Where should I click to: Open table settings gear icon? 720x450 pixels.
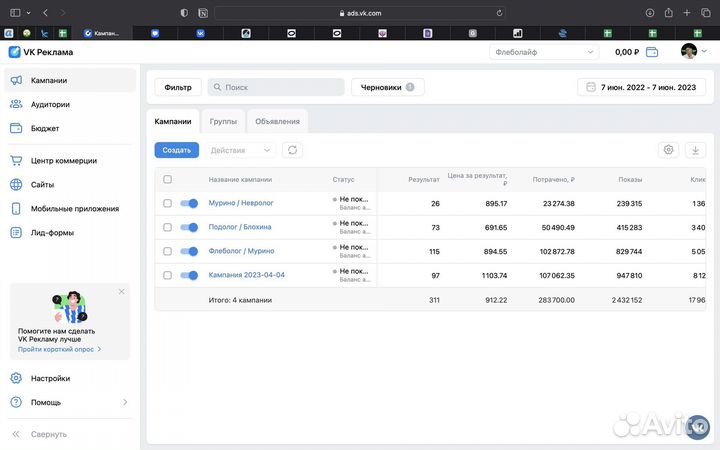tap(668, 150)
